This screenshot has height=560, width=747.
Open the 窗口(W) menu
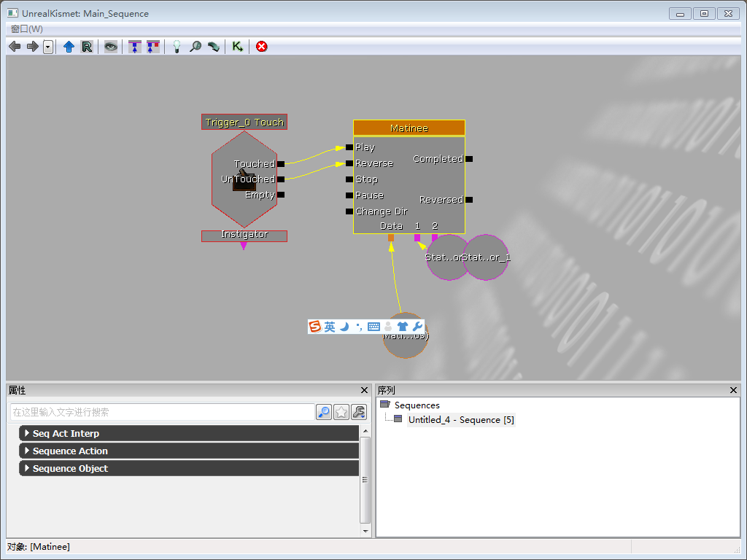point(27,29)
